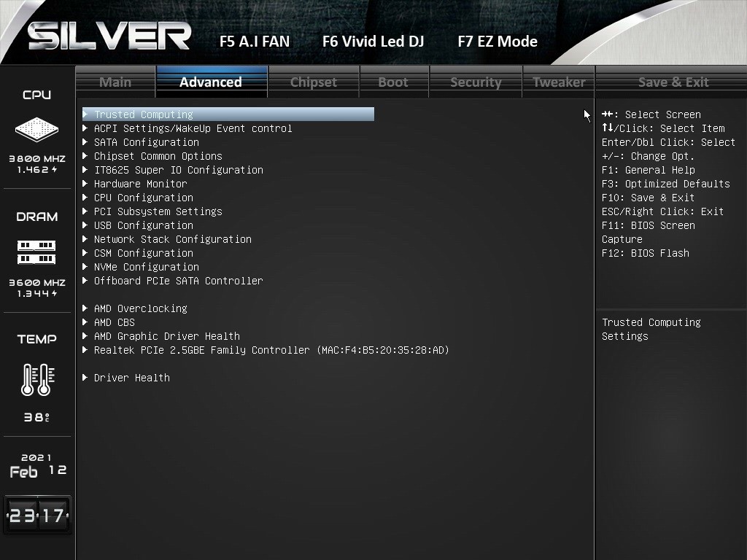Screen dimensions: 747x560
Task: Click the arrow beside USB Configuration
Action: click(x=85, y=225)
